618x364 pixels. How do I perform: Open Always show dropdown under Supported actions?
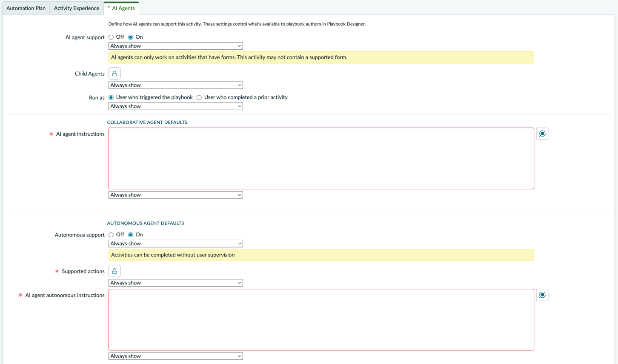click(x=175, y=283)
